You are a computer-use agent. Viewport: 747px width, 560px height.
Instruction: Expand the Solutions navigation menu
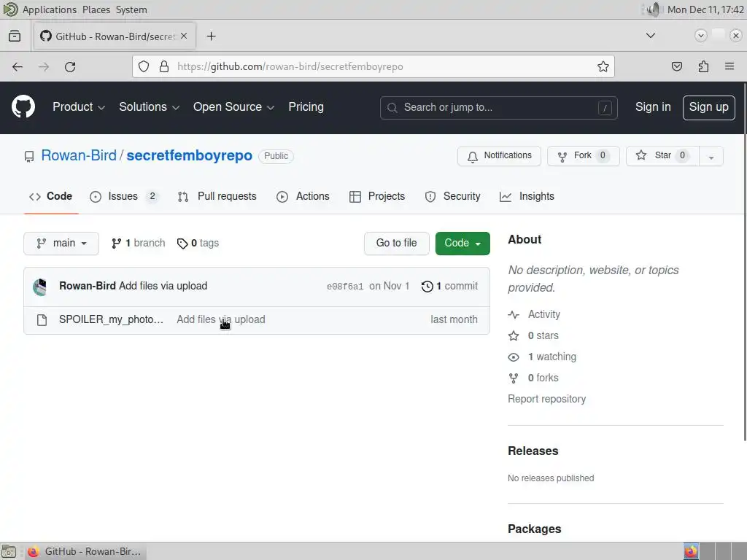click(149, 107)
